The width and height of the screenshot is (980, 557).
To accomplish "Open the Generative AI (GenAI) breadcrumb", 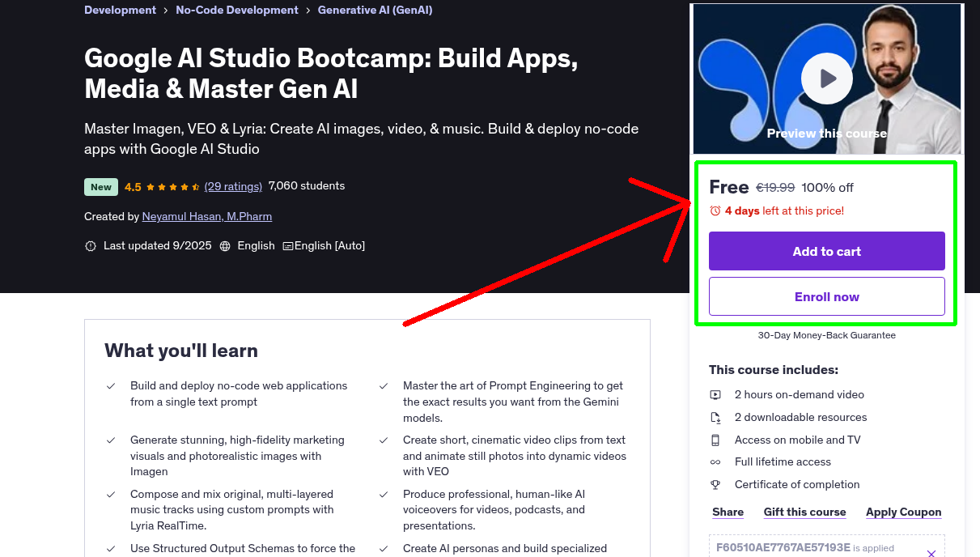I will click(375, 11).
